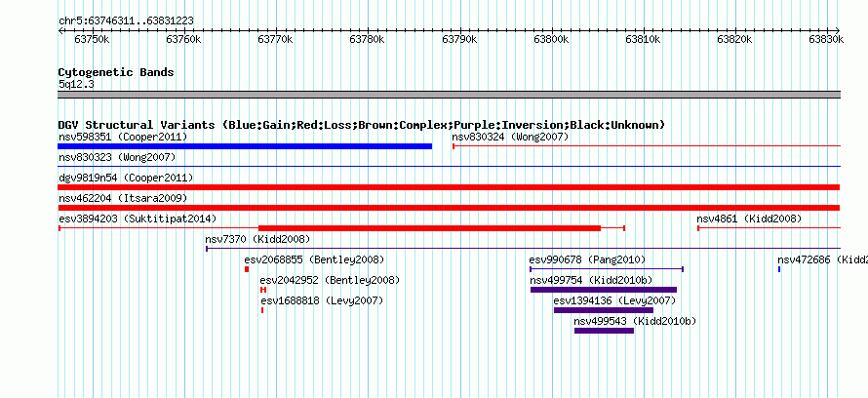Image resolution: width=868 pixels, height=398 pixels.
Task: Click the nsv830323 thin blue gain line
Action: tap(449, 166)
